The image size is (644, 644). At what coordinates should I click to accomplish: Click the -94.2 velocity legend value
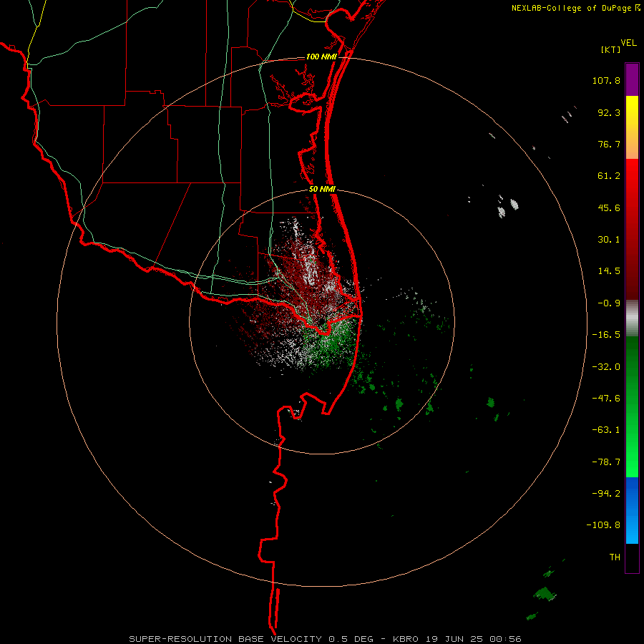point(606,493)
